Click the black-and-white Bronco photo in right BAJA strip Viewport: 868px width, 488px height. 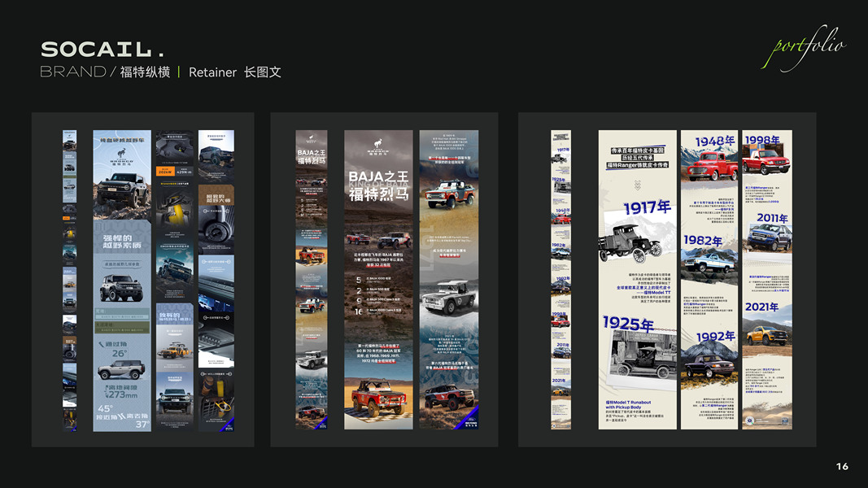pos(448,298)
